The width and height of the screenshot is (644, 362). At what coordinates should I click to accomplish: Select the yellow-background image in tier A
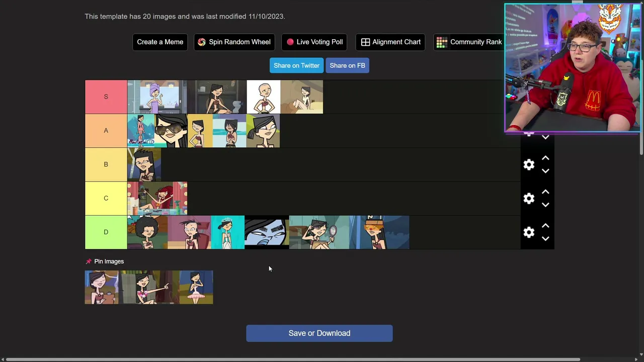tap(200, 131)
